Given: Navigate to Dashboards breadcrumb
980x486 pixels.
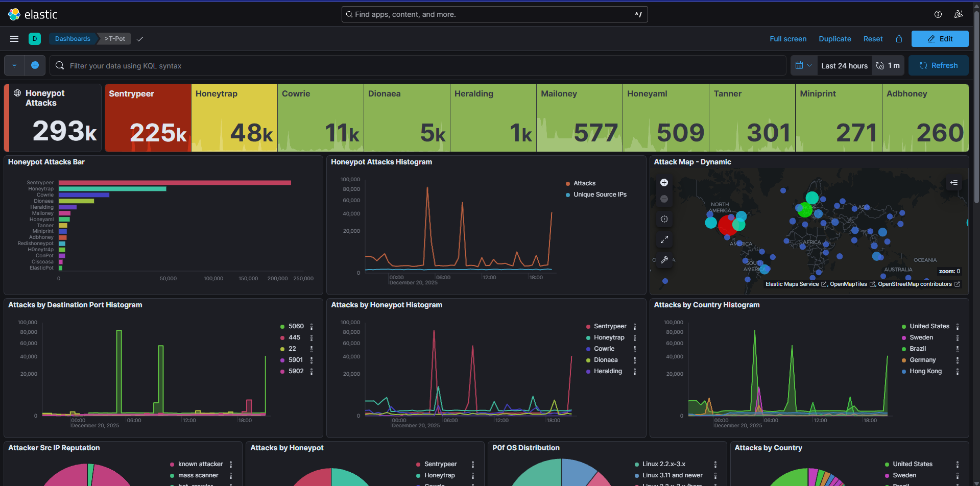Looking at the screenshot, I should [x=73, y=39].
